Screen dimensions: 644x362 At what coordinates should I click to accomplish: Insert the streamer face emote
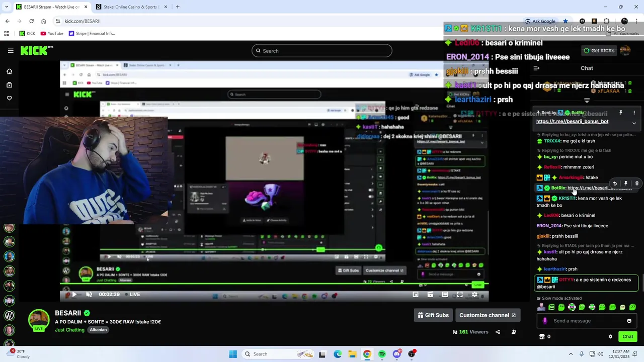pos(541,307)
